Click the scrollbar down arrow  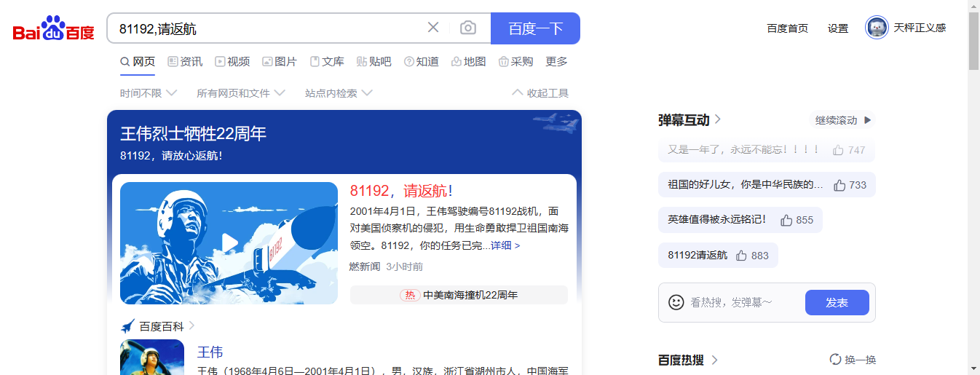[x=973, y=368]
